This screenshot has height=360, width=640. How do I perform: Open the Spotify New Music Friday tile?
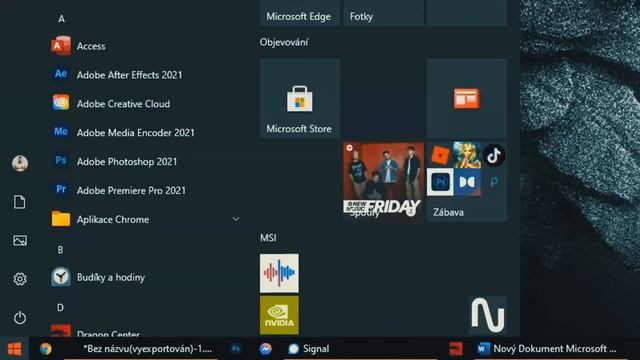pyautogui.click(x=383, y=182)
